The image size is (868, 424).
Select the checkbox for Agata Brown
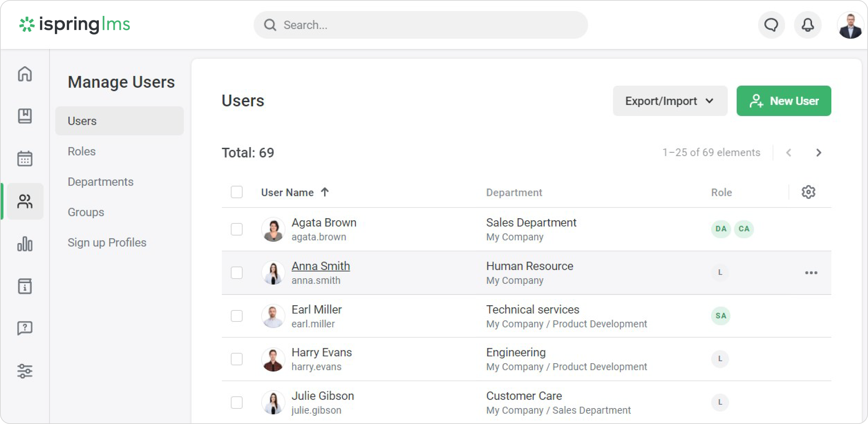237,229
